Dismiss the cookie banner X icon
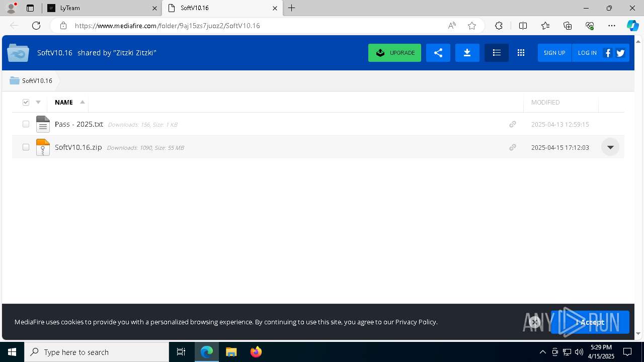 point(535,322)
